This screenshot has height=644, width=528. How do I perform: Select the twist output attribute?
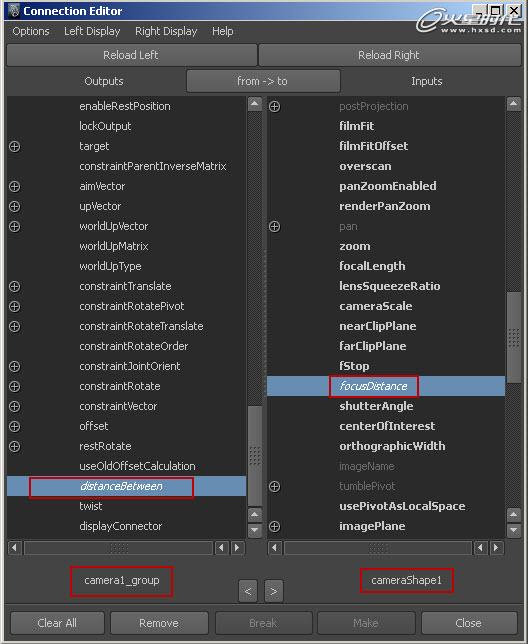point(90,506)
